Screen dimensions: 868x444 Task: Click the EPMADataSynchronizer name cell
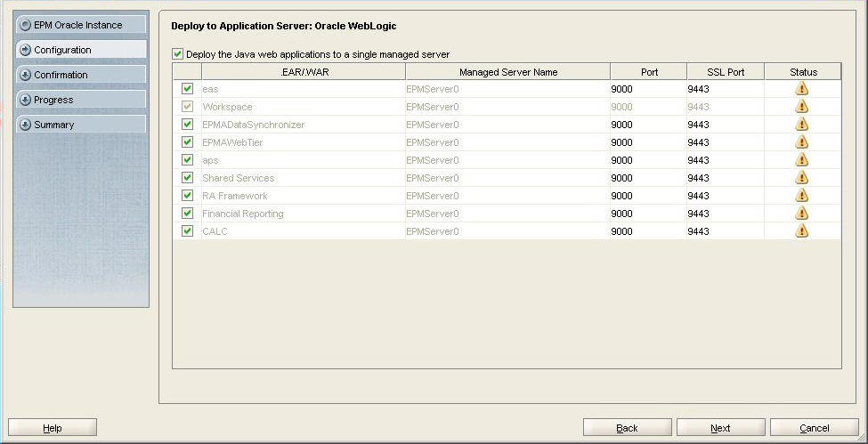(x=304, y=124)
